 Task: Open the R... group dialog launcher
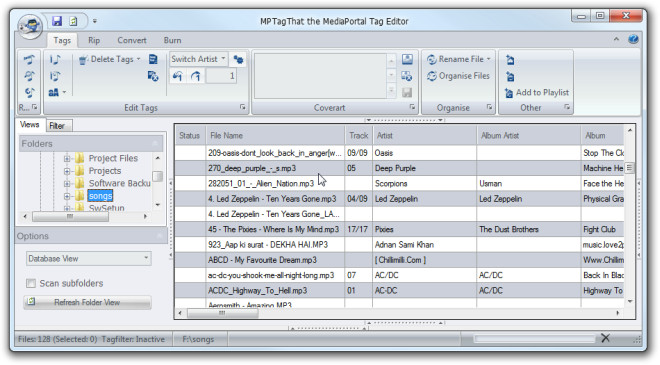point(35,107)
